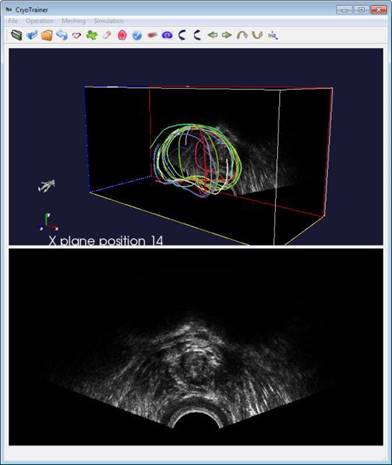Open the File menu
Image resolution: width=392 pixels, height=465 pixels.
coord(13,21)
